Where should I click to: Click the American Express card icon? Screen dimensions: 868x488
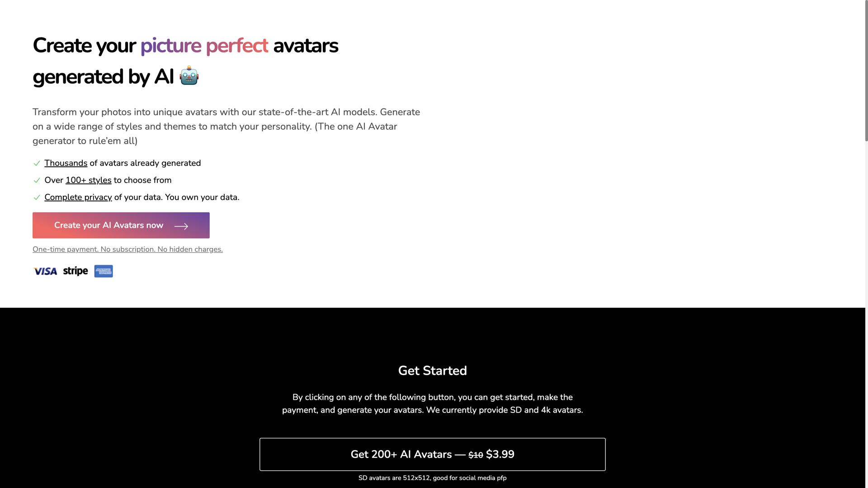pos(104,271)
